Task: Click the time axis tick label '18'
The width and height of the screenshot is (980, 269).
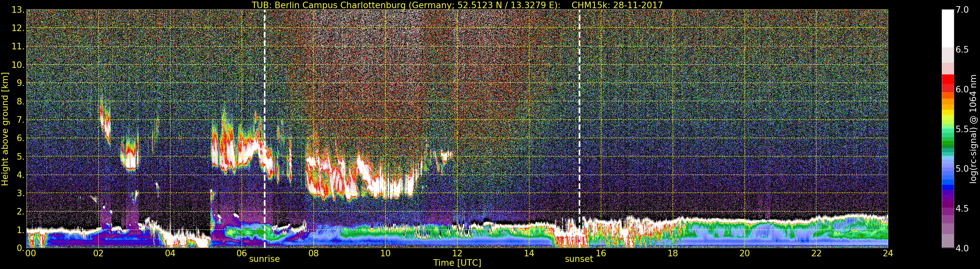Action: pyautogui.click(x=673, y=253)
